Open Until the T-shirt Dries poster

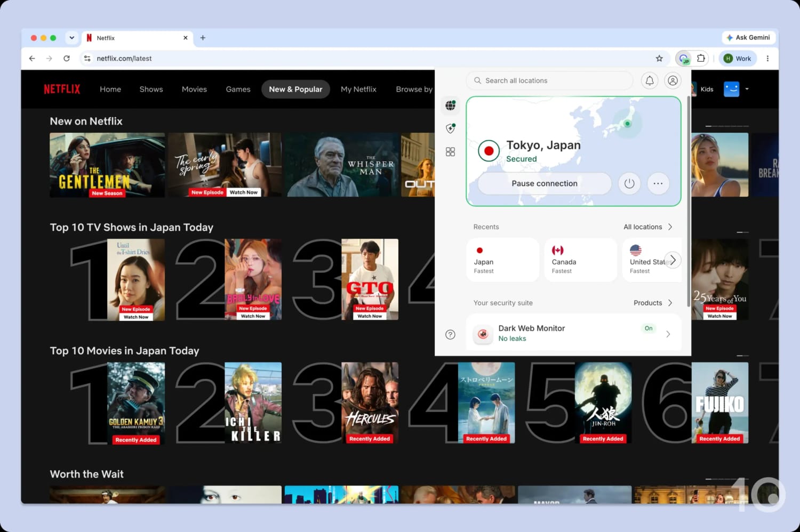pyautogui.click(x=136, y=280)
